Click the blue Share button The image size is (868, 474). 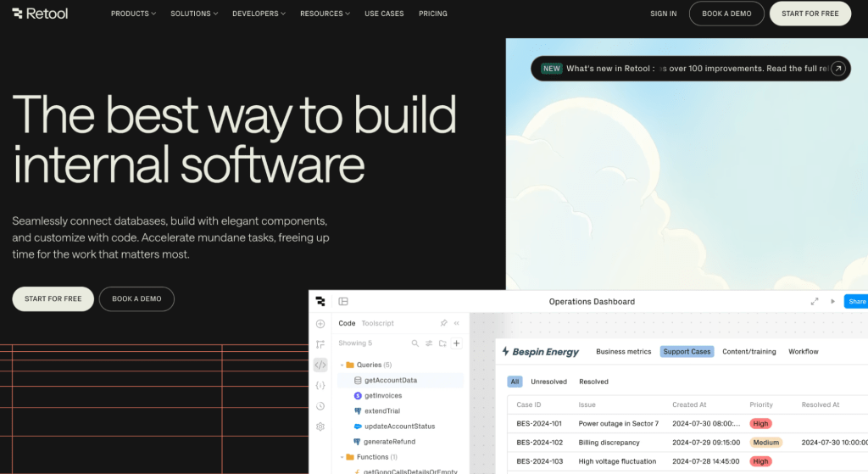856,301
